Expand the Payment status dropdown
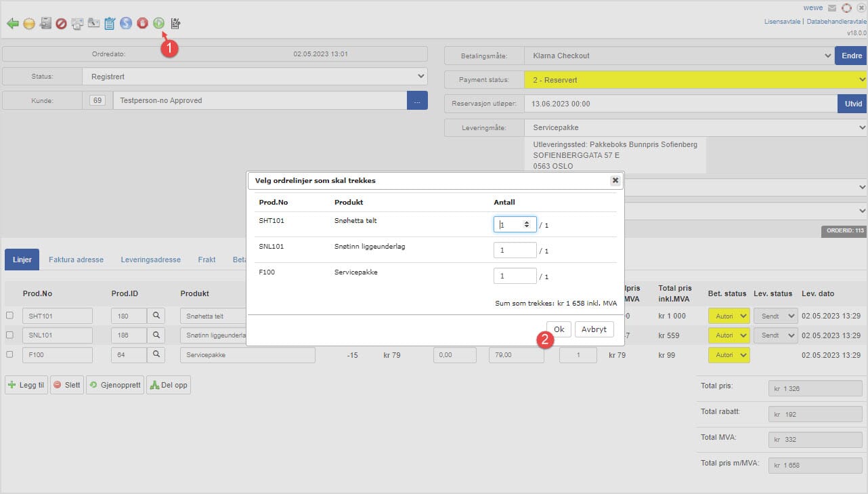868x494 pixels. (695, 80)
